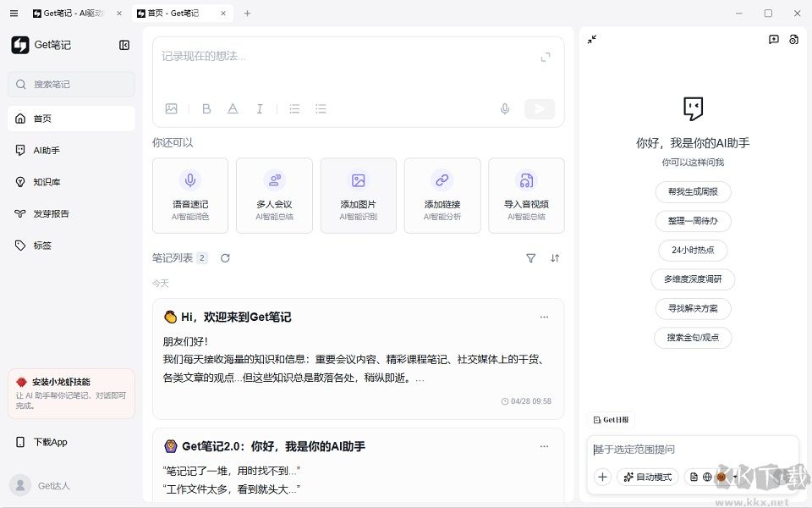
Task: Open 多人会议 meeting card
Action: coord(274,196)
